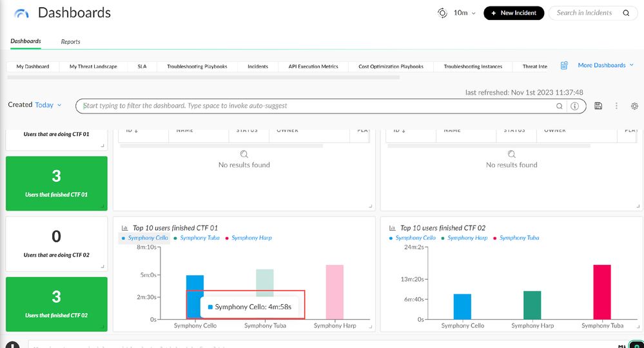The width and height of the screenshot is (644, 348).
Task: Switch to the Reports tab
Action: point(70,42)
